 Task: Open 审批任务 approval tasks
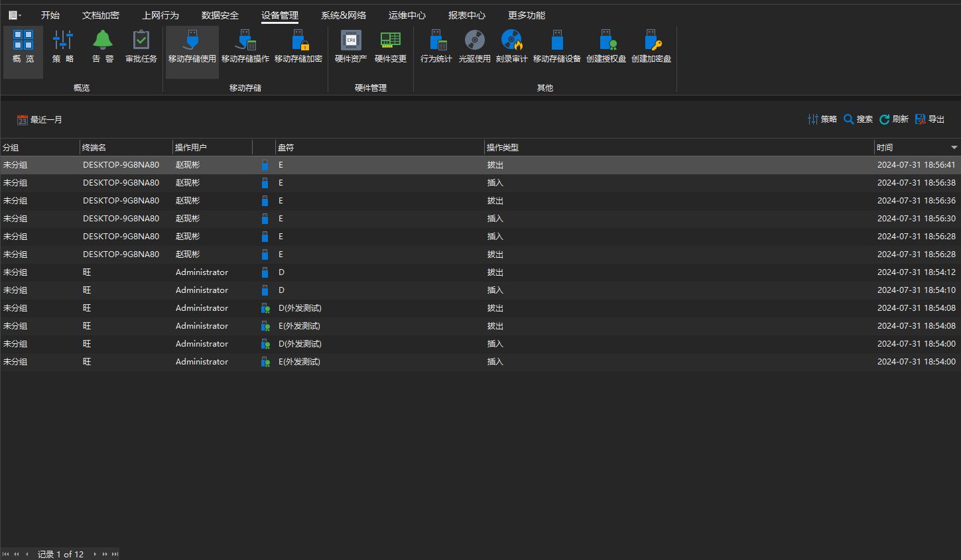[141, 46]
